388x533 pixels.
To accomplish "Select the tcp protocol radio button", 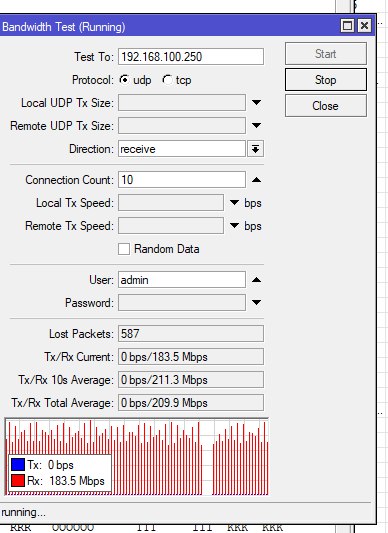I will tap(167, 80).
